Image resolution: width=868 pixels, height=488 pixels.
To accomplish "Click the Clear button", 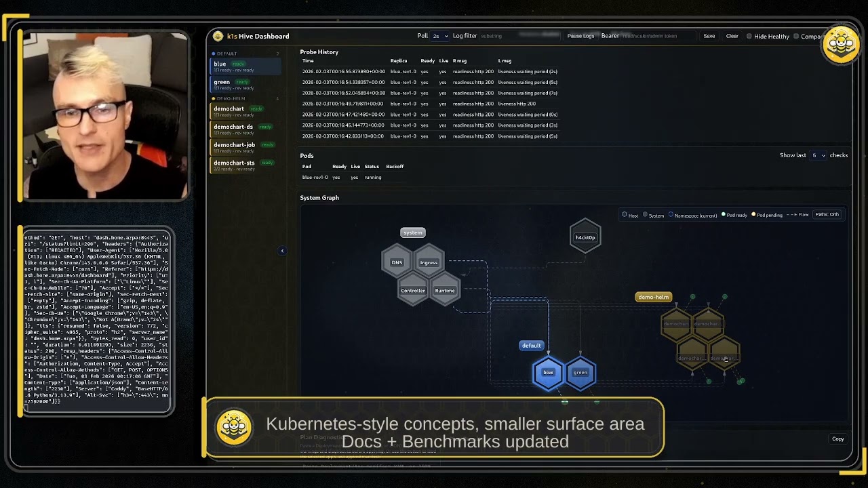I will pyautogui.click(x=732, y=36).
